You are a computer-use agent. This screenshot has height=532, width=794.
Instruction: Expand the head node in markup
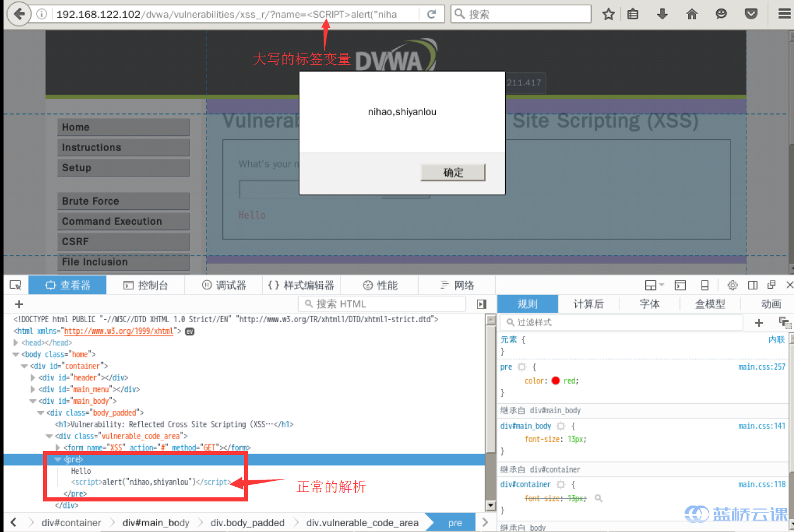pyautogui.click(x=16, y=343)
